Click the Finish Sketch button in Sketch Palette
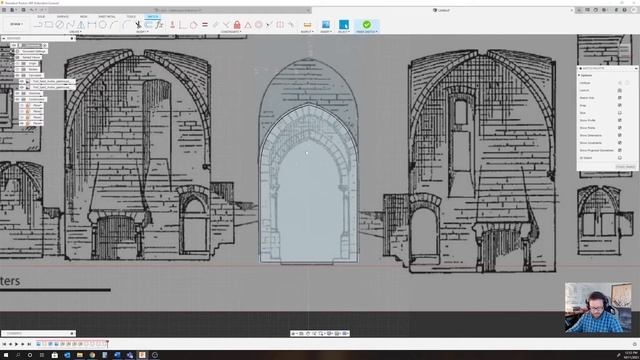Image resolution: width=640 pixels, height=360 pixels. tap(625, 167)
